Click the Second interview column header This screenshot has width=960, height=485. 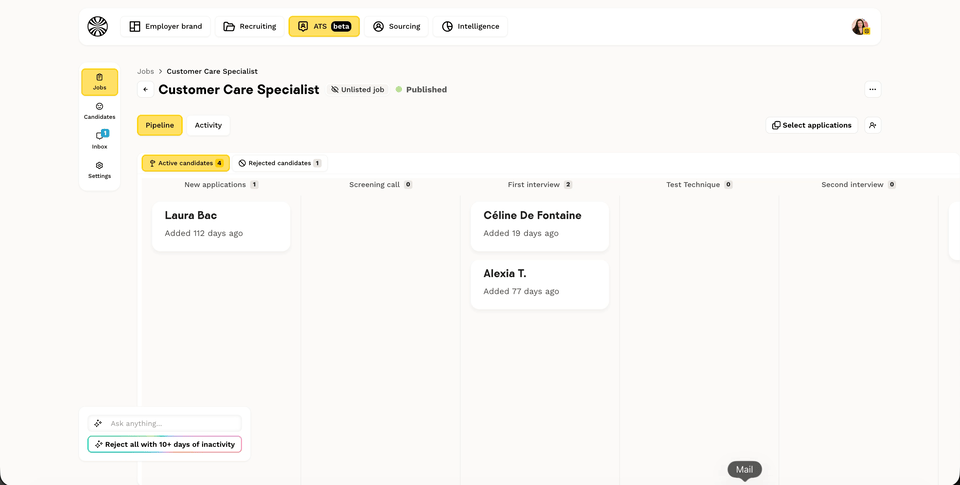[x=858, y=184]
